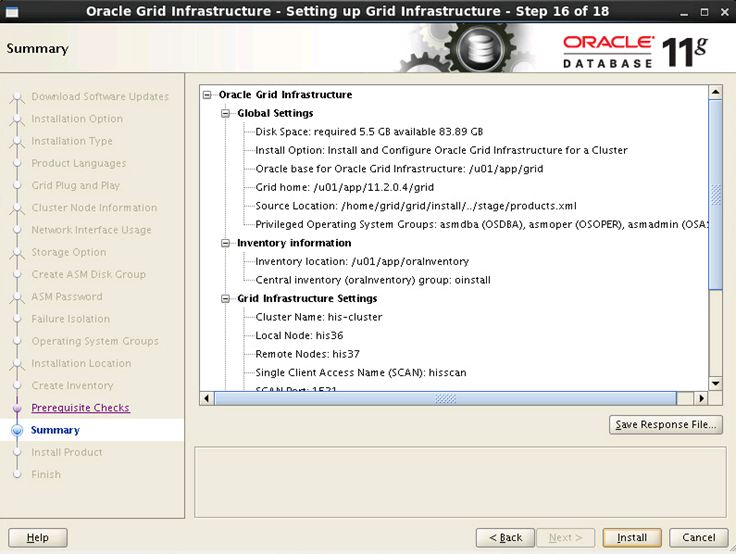Select the Install Option row
This screenshot has width=736, height=554.
tap(441, 150)
